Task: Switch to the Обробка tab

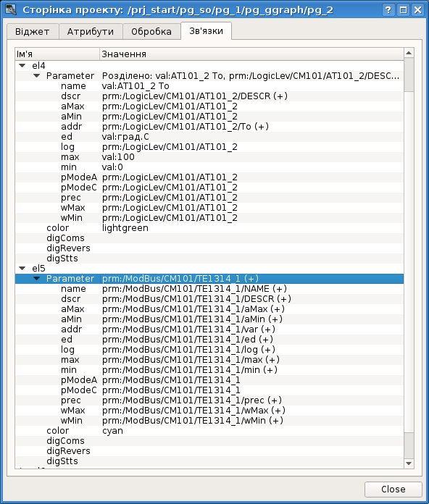Action: tap(151, 32)
